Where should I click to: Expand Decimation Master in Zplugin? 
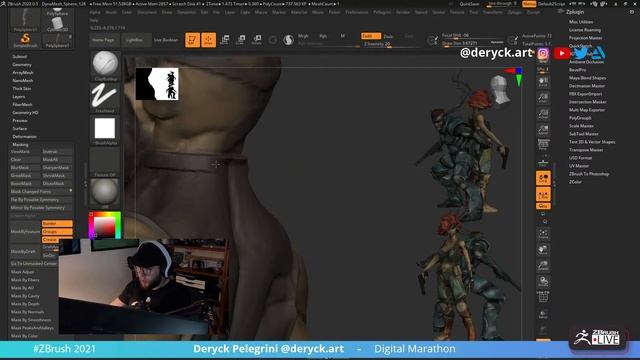(587, 86)
